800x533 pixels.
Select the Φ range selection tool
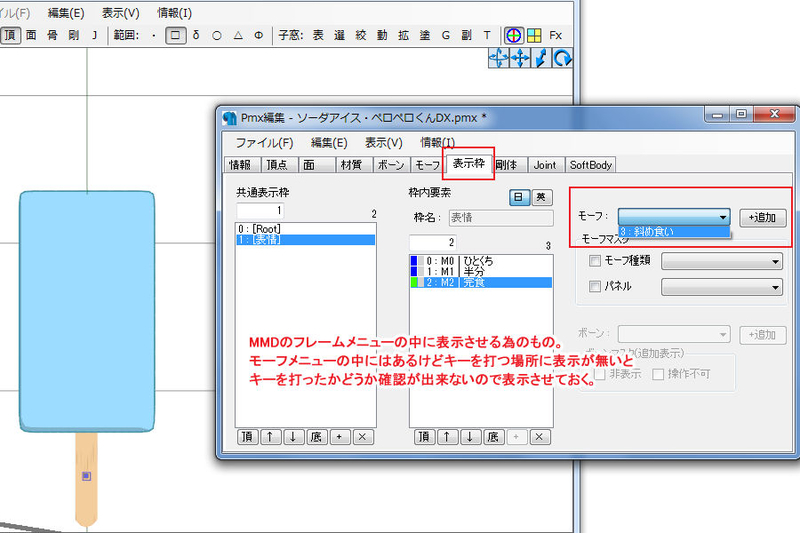point(259,36)
